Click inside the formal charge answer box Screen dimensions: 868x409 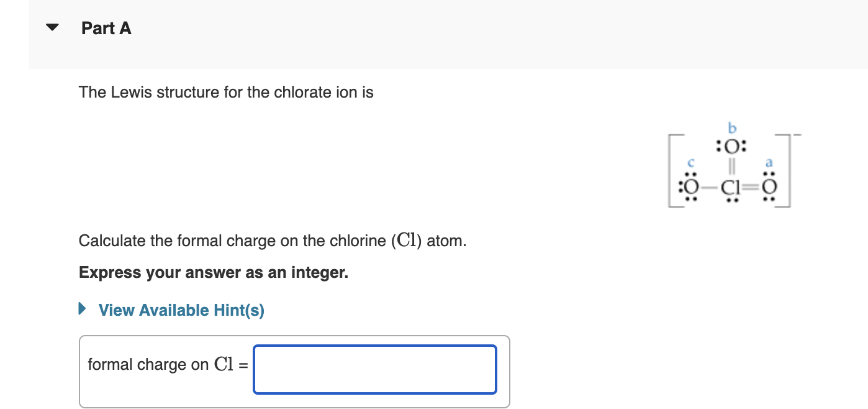click(374, 369)
